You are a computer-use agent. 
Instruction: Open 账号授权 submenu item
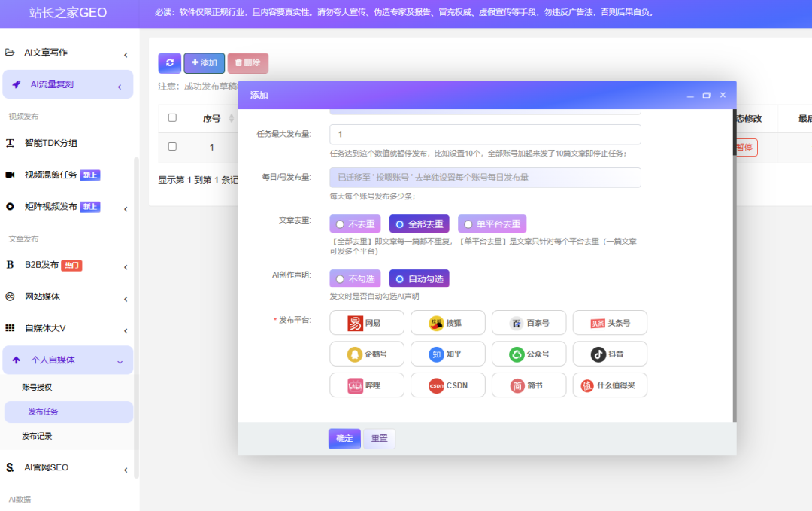pos(37,387)
